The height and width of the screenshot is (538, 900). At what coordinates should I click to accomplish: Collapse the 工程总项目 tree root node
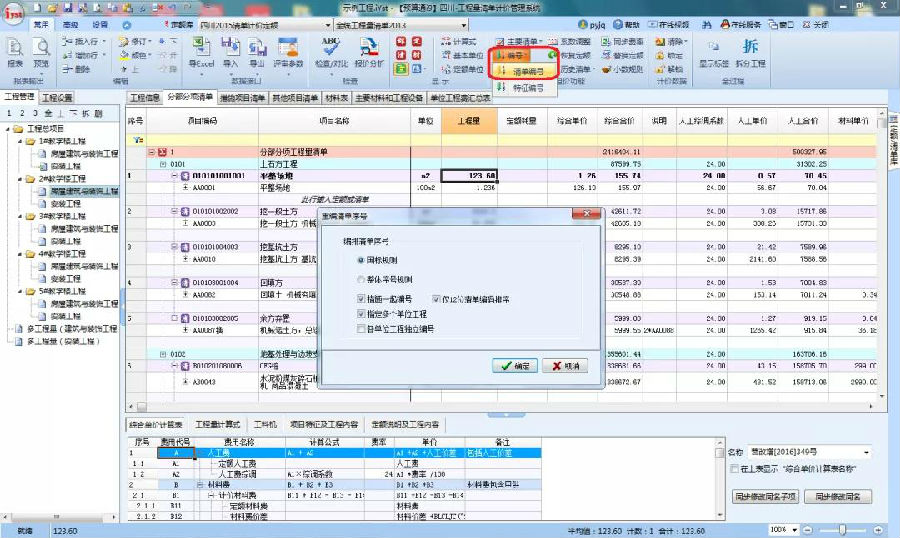pyautogui.click(x=8, y=129)
